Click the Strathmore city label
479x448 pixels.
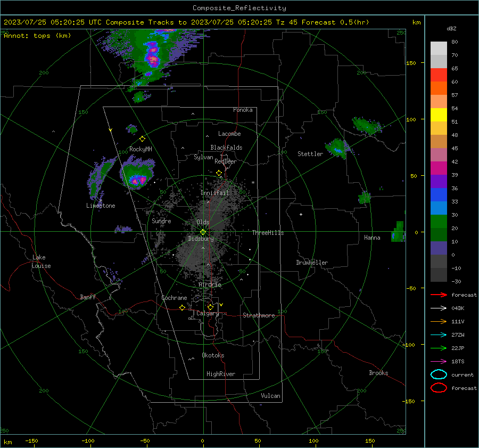pyautogui.click(x=259, y=315)
